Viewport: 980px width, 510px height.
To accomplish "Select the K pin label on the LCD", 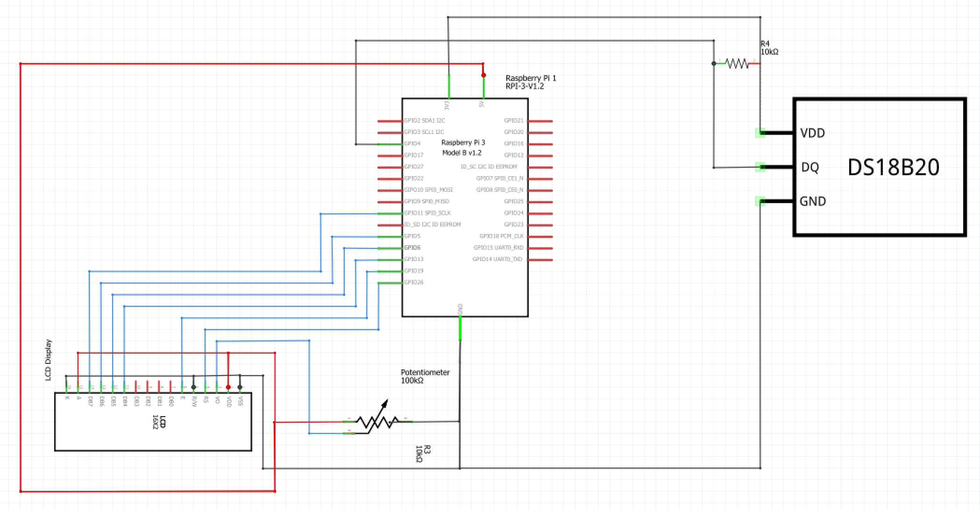I will [67, 398].
